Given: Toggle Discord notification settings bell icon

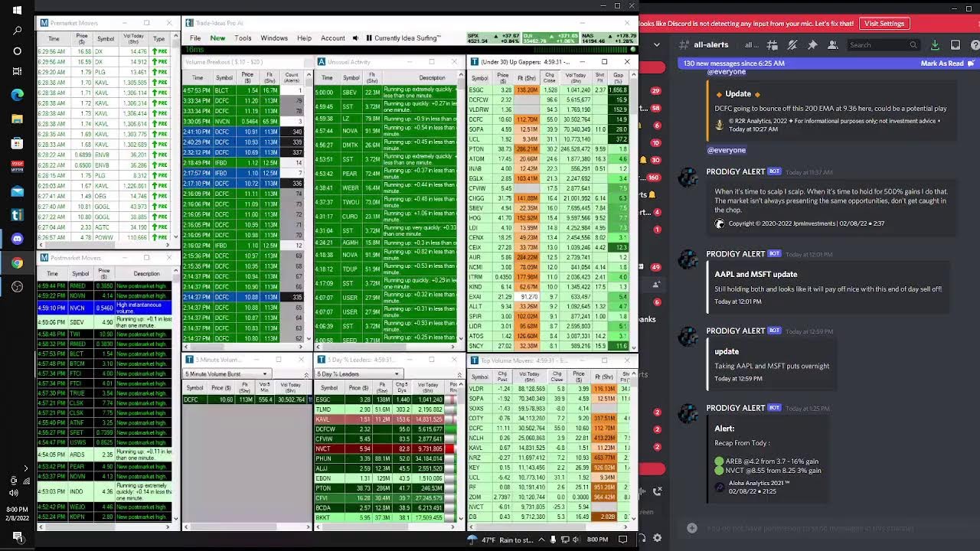Looking at the screenshot, I should coord(792,45).
